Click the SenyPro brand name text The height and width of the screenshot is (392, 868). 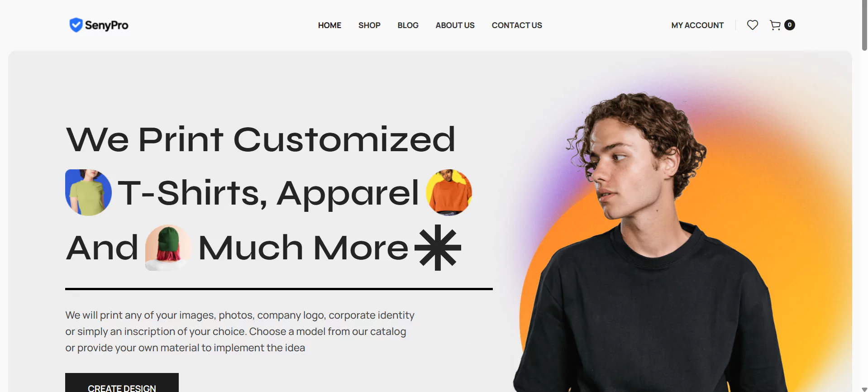click(106, 25)
